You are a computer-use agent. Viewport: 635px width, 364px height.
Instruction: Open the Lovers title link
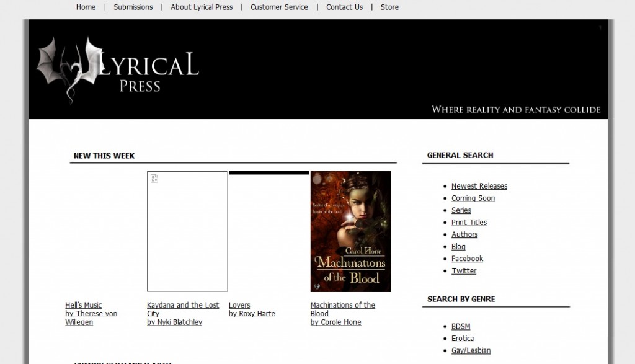(239, 305)
